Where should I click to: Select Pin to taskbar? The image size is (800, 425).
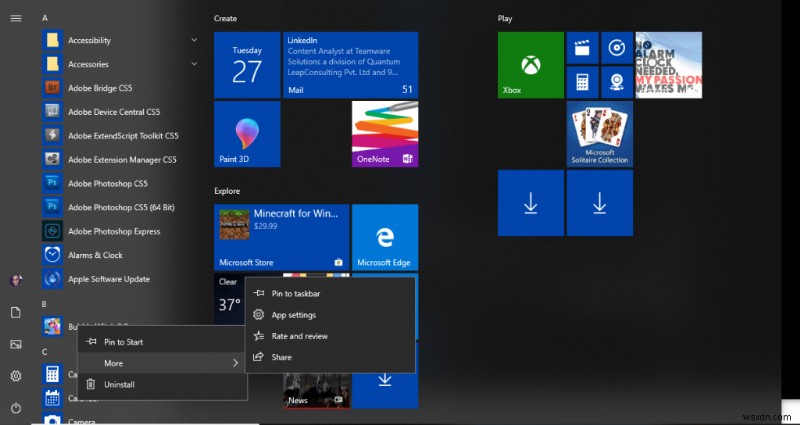330,293
